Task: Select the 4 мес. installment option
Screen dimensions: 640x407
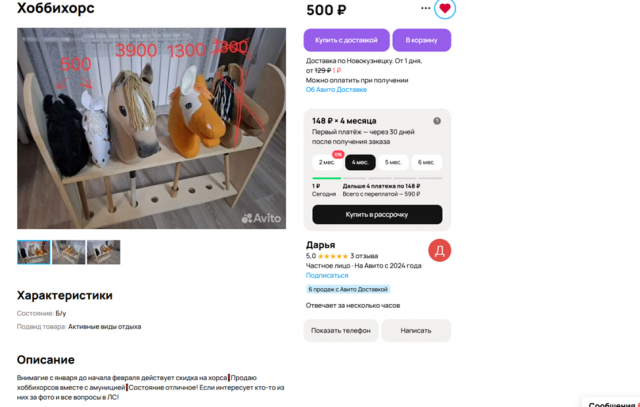Action: pos(360,162)
